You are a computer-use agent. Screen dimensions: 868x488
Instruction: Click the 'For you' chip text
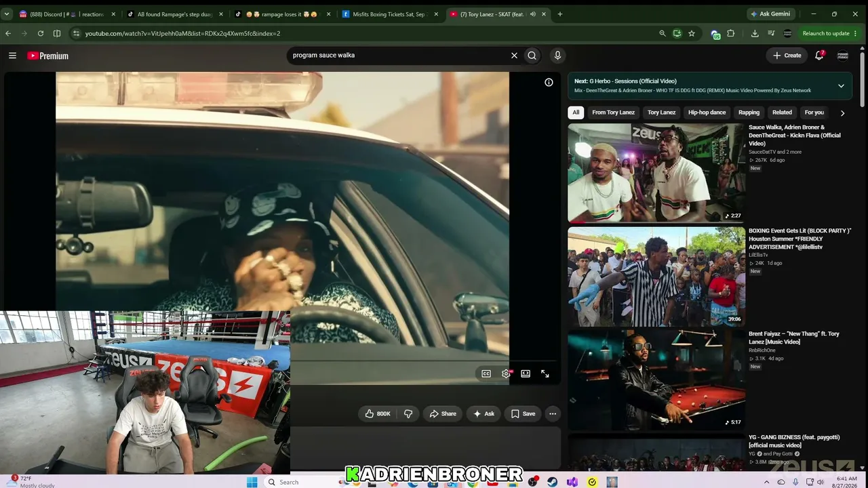click(x=814, y=113)
